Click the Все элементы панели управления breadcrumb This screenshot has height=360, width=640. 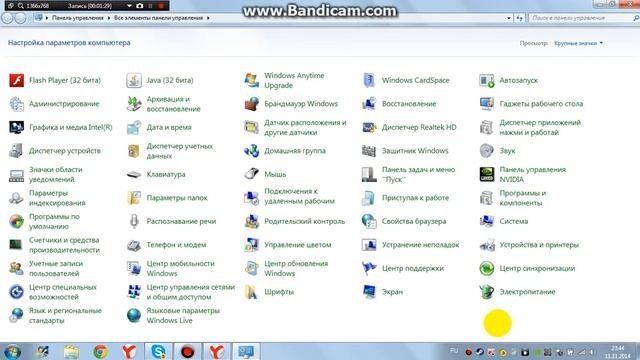[x=158, y=18]
